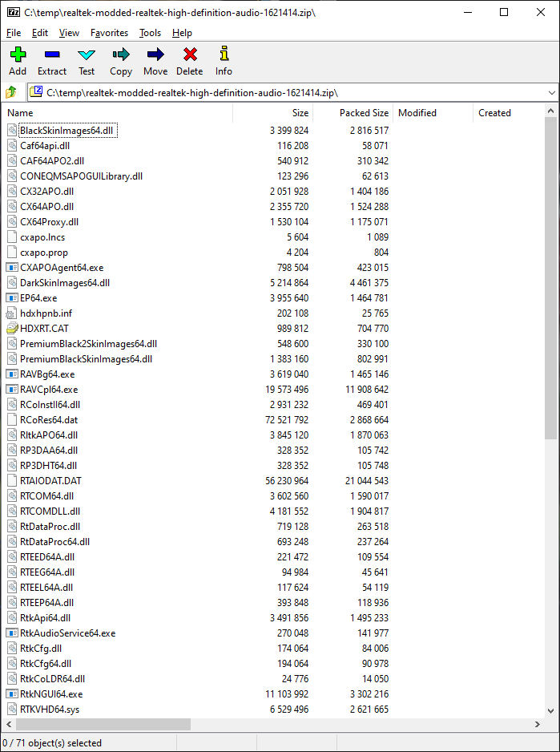Click the red Delete toolbar icon
This screenshot has width=560, height=752.
tap(190, 55)
